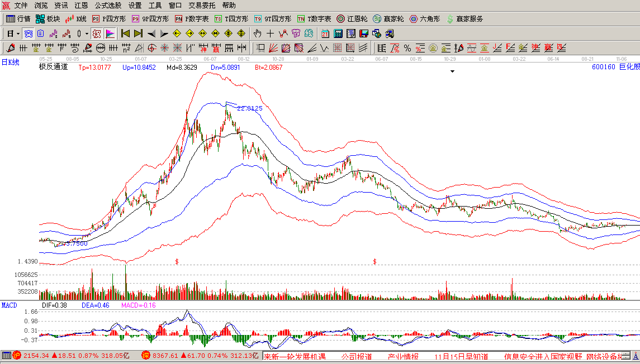Viewport: 640px width, 364px height.
Task: Click the 22.8125 peak price label
Action: coord(250,108)
